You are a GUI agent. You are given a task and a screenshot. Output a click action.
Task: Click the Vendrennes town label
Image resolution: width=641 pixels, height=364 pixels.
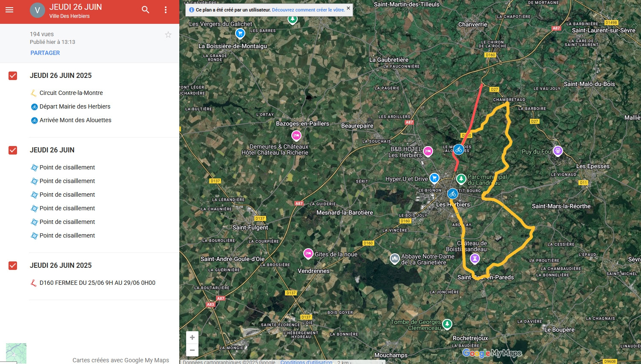[313, 271]
